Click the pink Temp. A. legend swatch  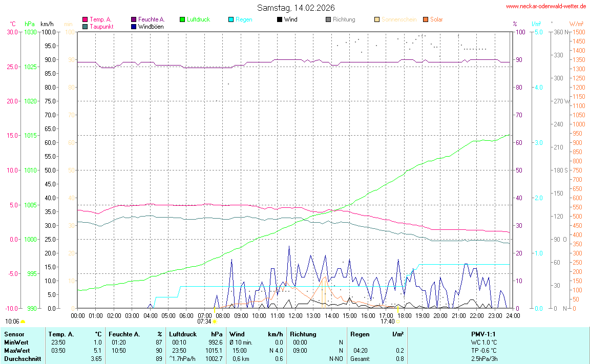[x=85, y=19]
